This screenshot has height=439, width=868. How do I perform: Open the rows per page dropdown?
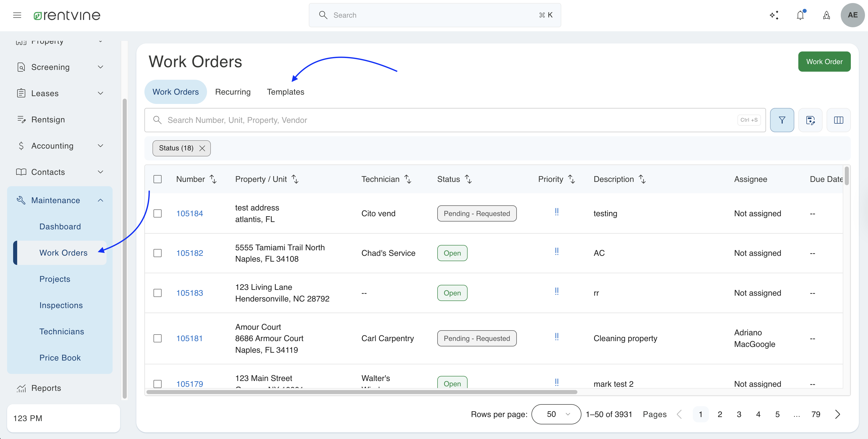(x=556, y=414)
